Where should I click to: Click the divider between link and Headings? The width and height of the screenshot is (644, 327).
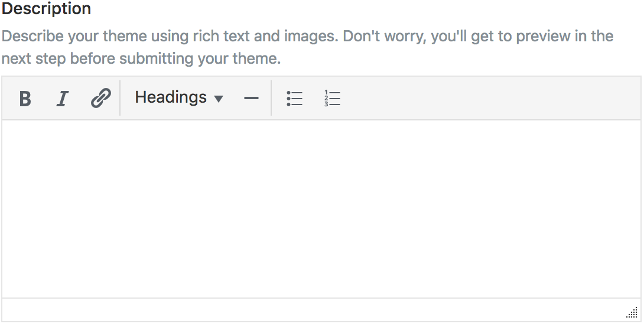[120, 98]
